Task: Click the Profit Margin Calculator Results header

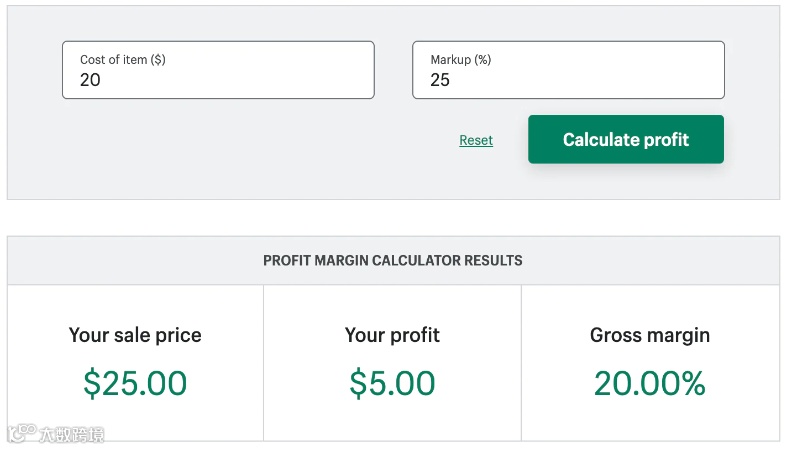Action: click(393, 261)
